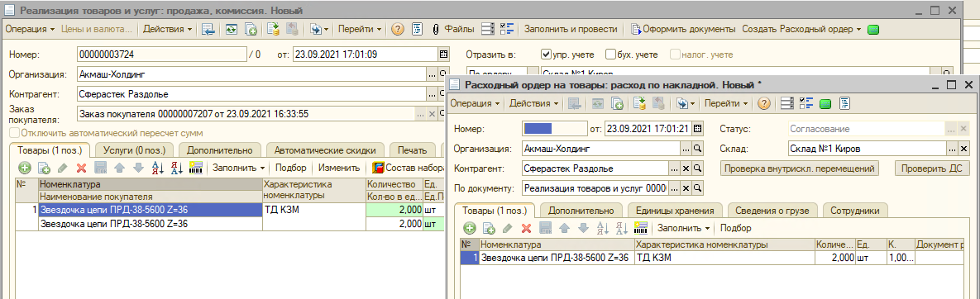
Task: Clear the Склад field with X button
Action: coord(964,149)
